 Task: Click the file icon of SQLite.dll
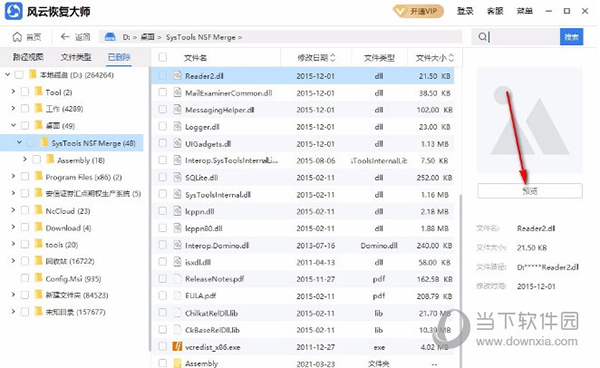(177, 177)
